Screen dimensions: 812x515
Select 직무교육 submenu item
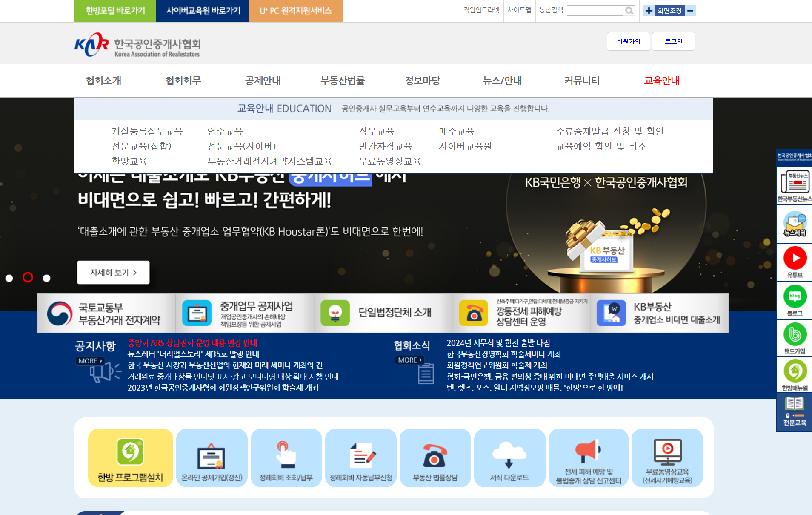coord(377,132)
